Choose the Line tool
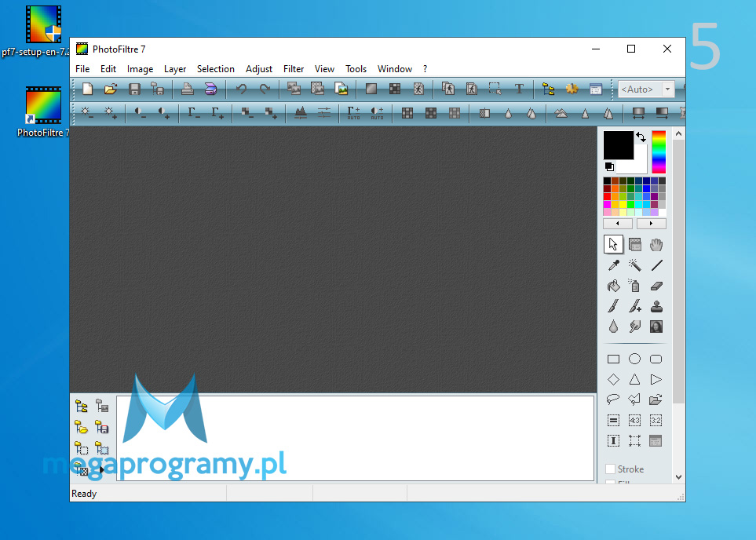 tap(656, 265)
